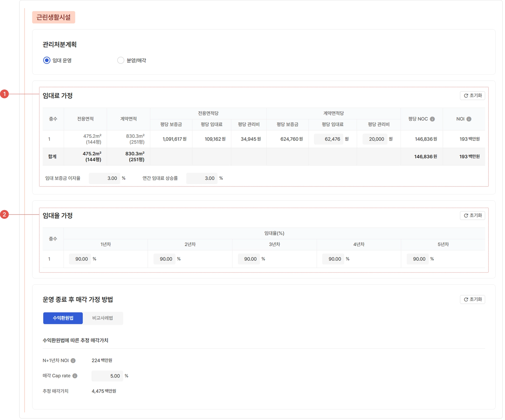Click info icon beside NOI column header

(x=469, y=119)
